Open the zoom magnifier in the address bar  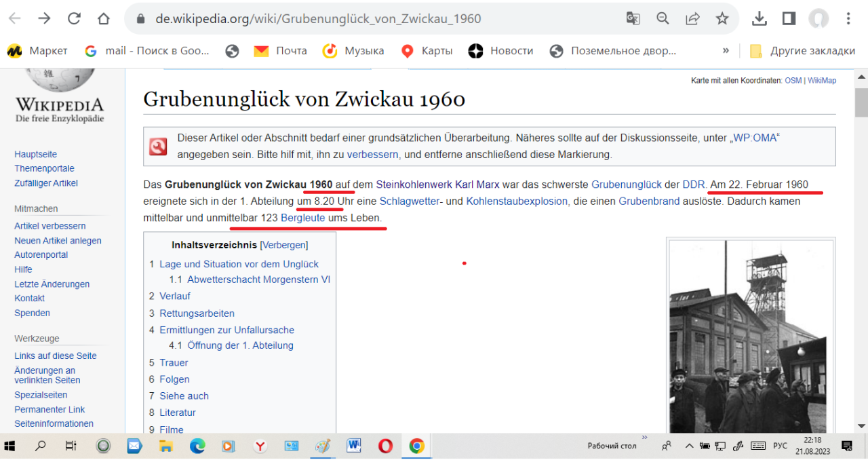(663, 18)
